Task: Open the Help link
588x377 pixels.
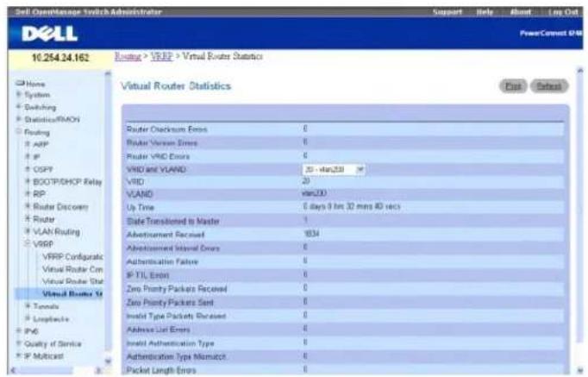Action: [485, 12]
